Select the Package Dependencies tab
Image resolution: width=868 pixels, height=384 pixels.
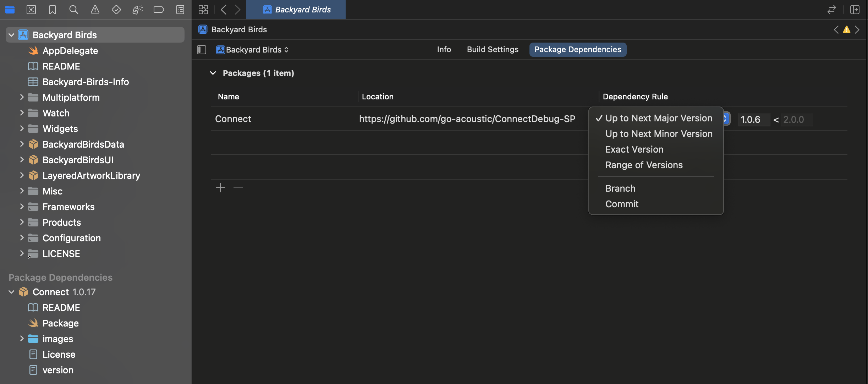[578, 50]
